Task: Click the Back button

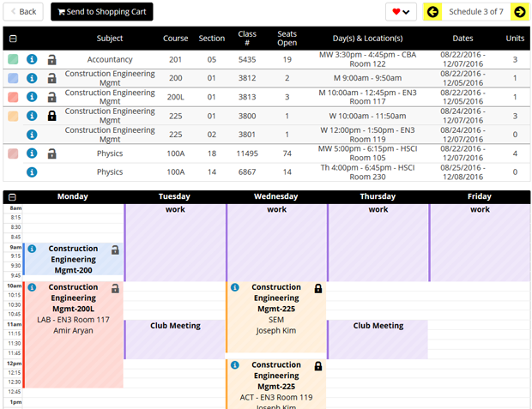Action: 23,12
